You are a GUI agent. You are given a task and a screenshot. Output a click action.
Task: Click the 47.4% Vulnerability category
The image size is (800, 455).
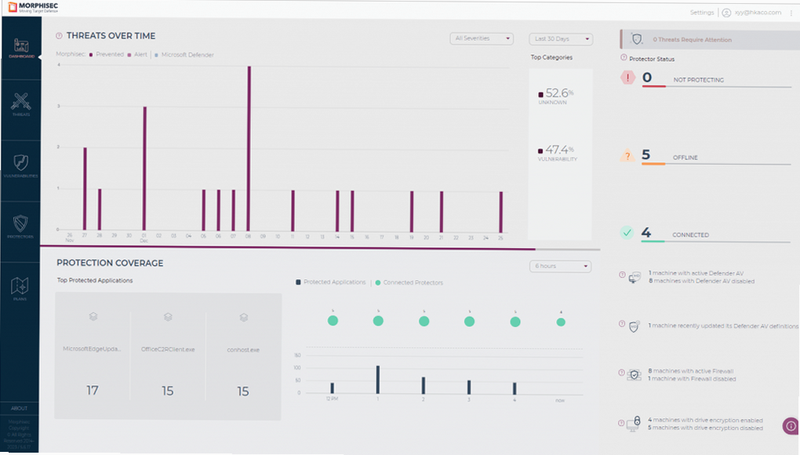click(557, 153)
